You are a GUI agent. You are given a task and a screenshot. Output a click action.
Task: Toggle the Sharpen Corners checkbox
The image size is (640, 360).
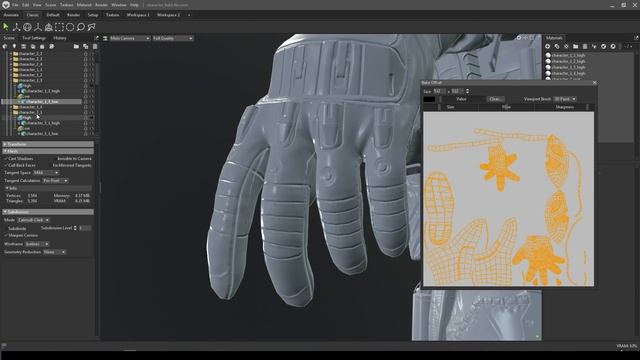(x=6, y=236)
